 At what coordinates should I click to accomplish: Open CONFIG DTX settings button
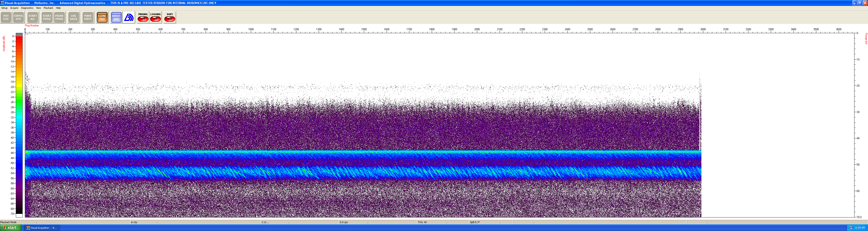pyautogui.click(x=19, y=18)
